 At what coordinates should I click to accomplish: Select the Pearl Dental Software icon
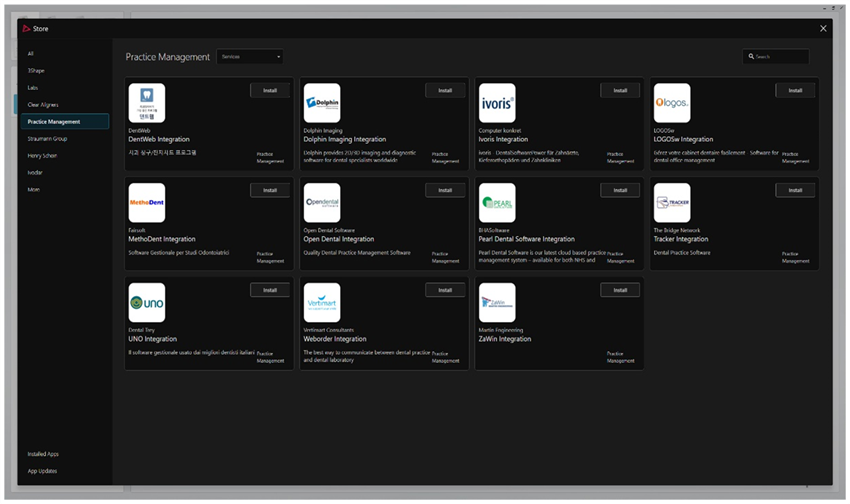pyautogui.click(x=497, y=202)
